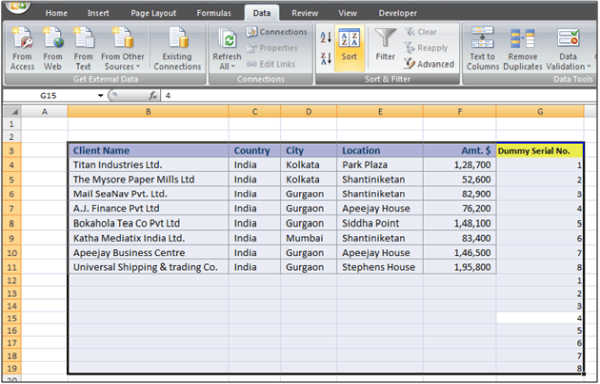Image resolution: width=600 pixels, height=384 pixels.
Task: Click the Country header cell
Action: (254, 150)
